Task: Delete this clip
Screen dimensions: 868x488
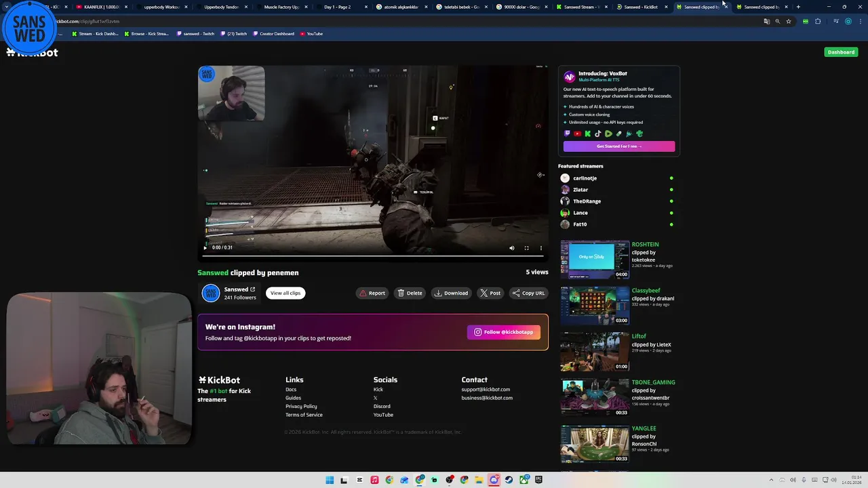Action: click(410, 293)
